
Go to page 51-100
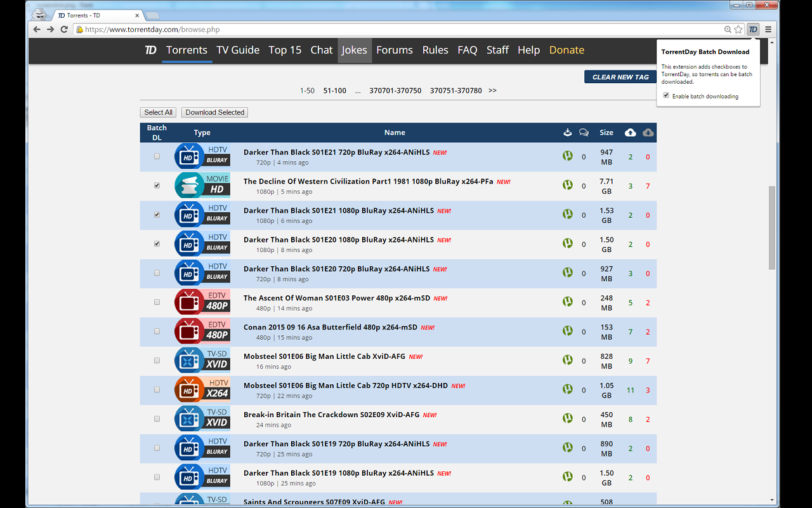[335, 91]
